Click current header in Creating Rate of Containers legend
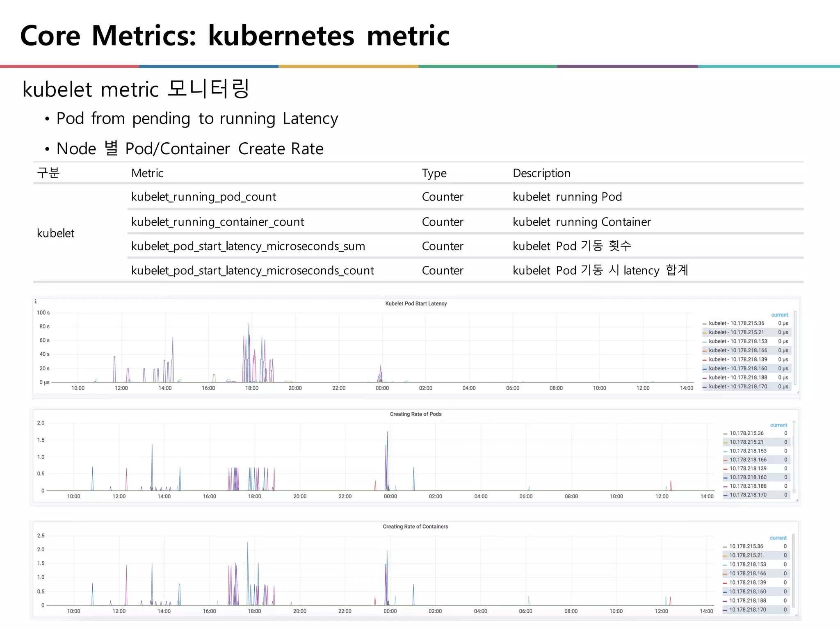 (778, 538)
